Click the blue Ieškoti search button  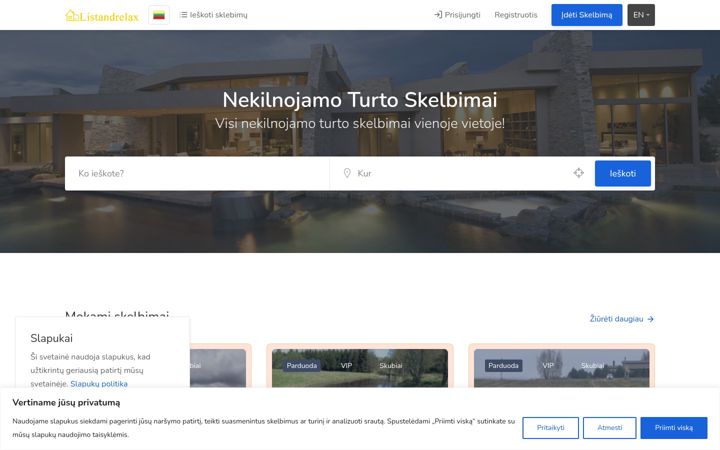click(x=623, y=174)
